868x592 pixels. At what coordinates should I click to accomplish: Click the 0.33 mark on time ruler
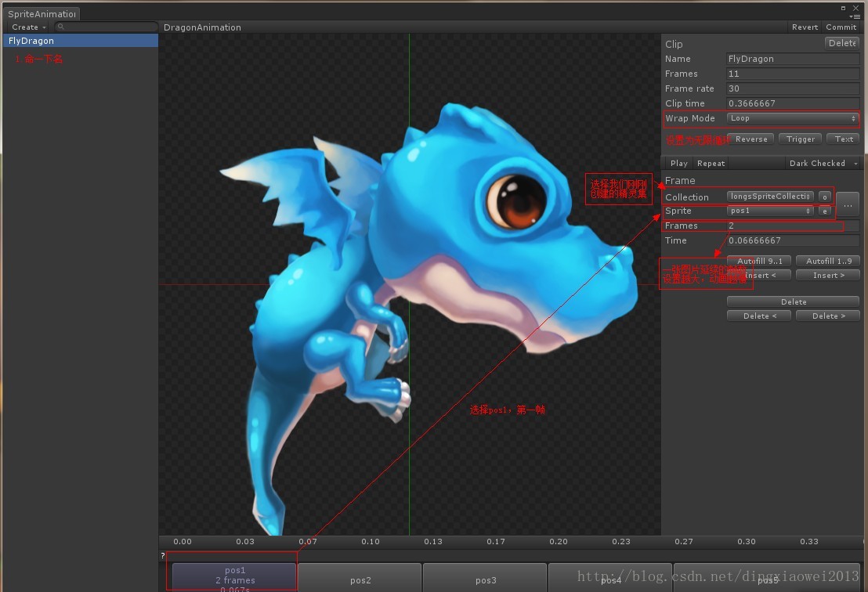coord(808,542)
